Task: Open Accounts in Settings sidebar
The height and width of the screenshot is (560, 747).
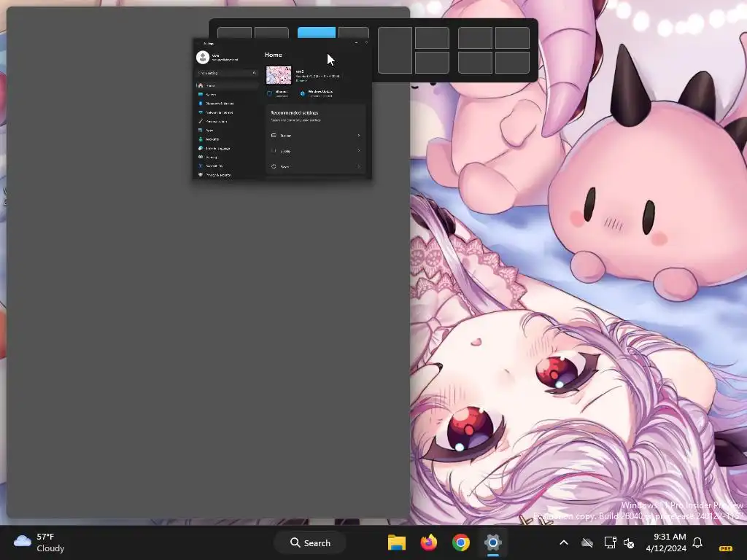Action: tap(227, 139)
